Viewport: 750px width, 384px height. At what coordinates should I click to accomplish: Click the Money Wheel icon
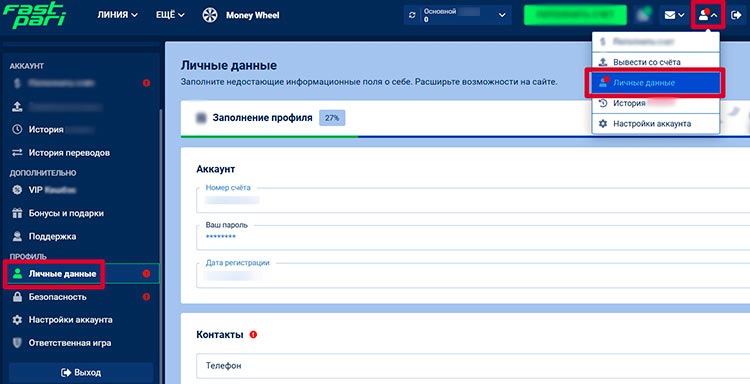[x=210, y=15]
